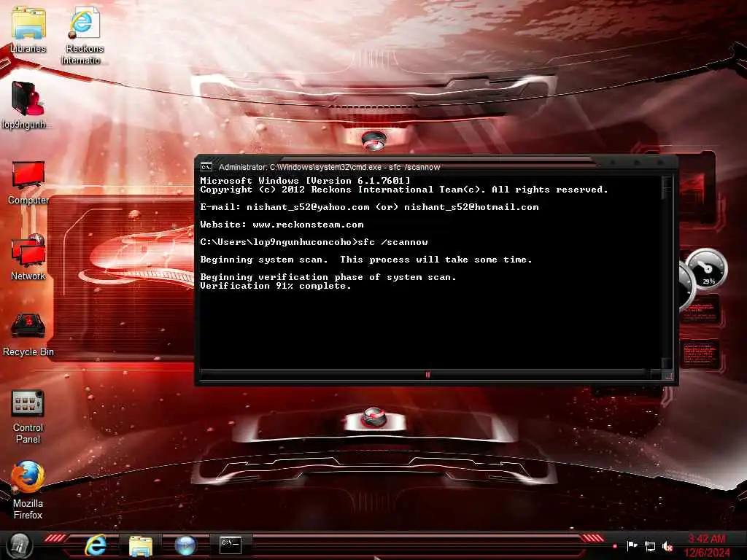The height and width of the screenshot is (560, 747).
Task: Click the Start orb button
Action: 20,545
